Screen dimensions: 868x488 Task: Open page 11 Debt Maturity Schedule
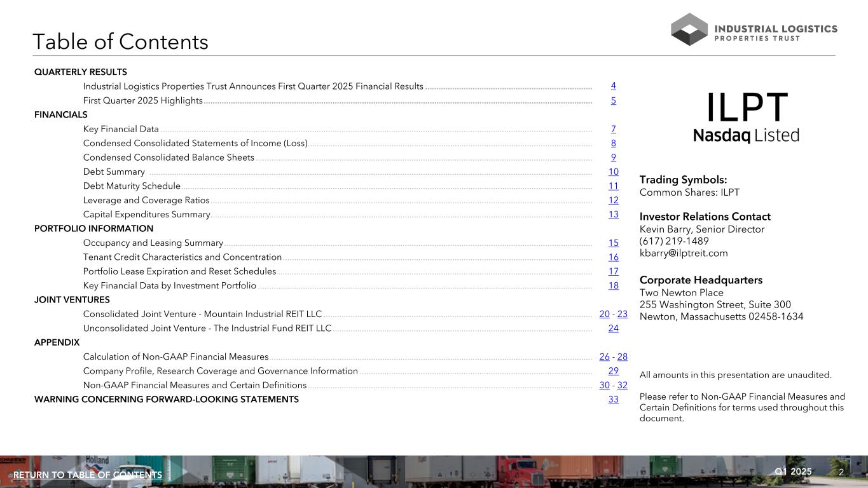pos(613,186)
